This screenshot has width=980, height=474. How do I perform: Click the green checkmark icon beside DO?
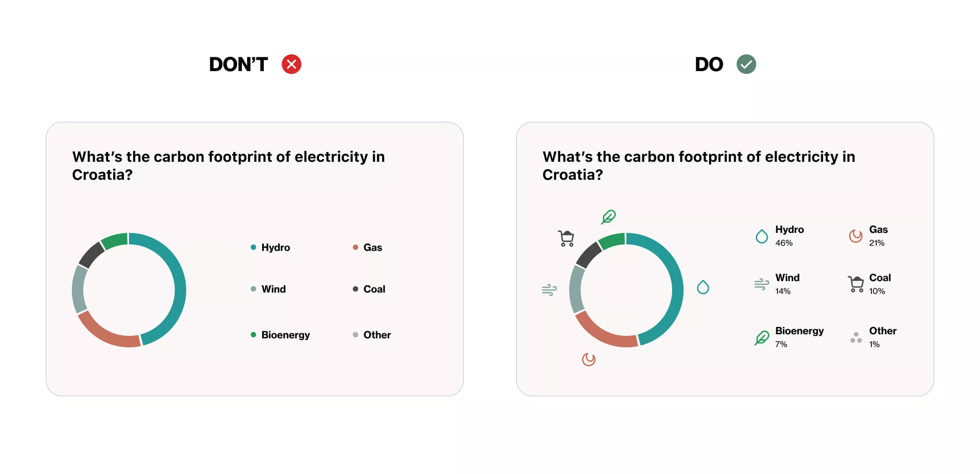pyautogui.click(x=746, y=64)
